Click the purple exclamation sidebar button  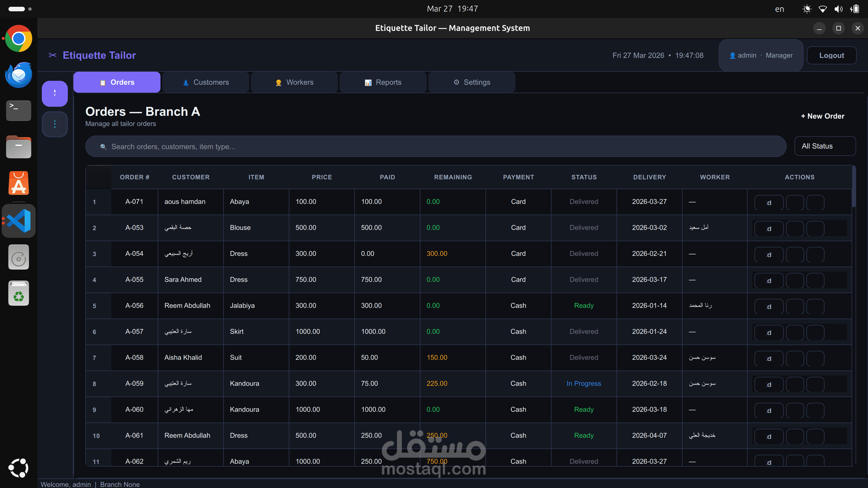[x=55, y=93]
